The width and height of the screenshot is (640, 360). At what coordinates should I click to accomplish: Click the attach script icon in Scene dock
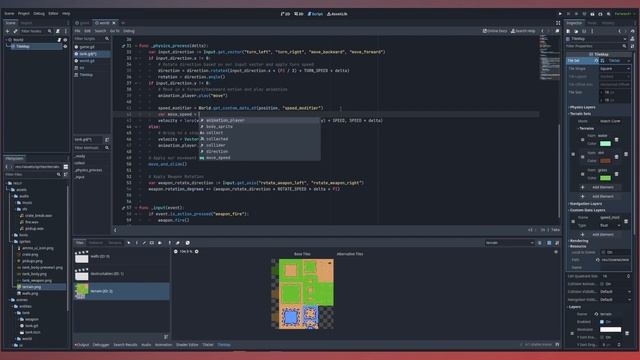[58, 31]
